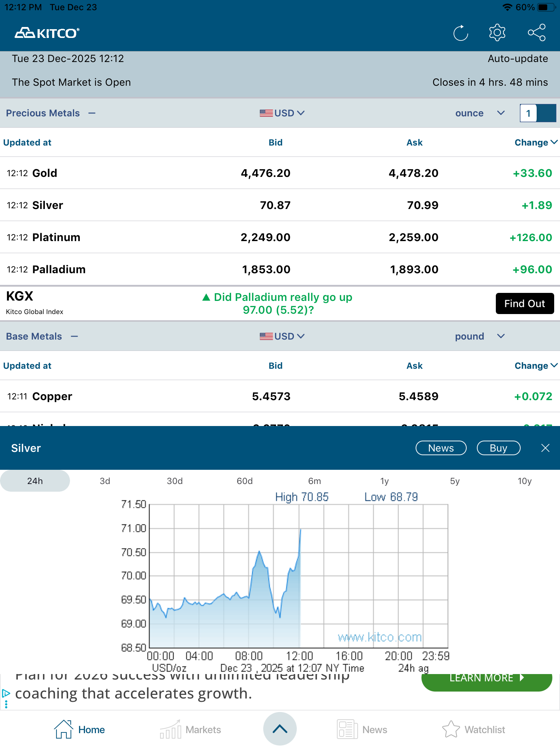Tap Silver ask price 70.99
Image resolution: width=560 pixels, height=747 pixels.
[x=423, y=205]
